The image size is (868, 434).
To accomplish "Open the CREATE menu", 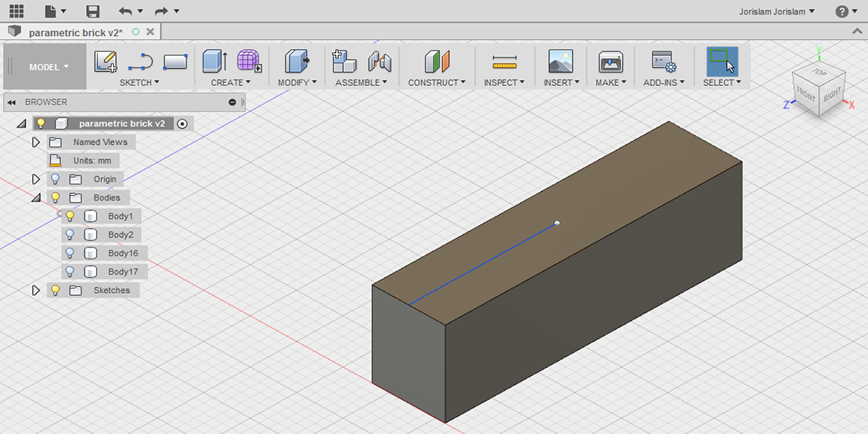I will tap(230, 82).
